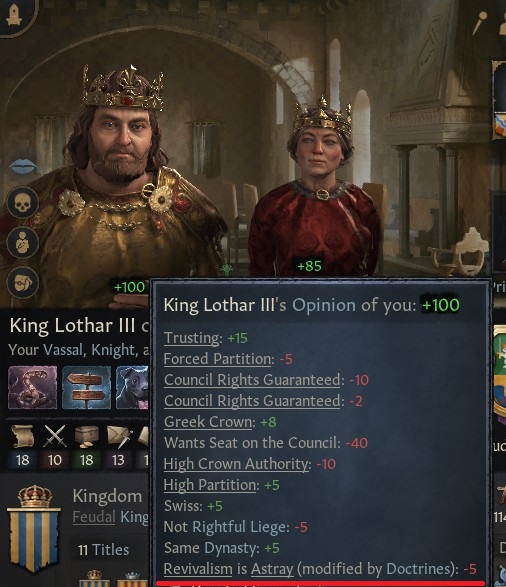The height and width of the screenshot is (587, 506).
Task: Click the pregnancy baby icon
Action: [x=22, y=243]
